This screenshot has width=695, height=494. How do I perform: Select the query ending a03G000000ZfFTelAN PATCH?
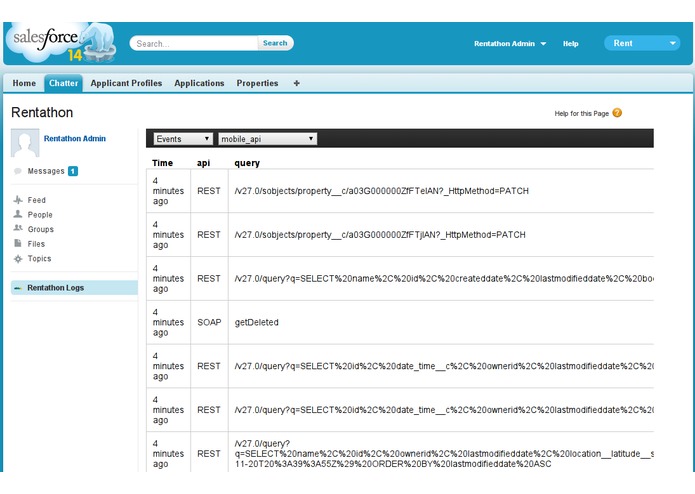[x=381, y=191]
